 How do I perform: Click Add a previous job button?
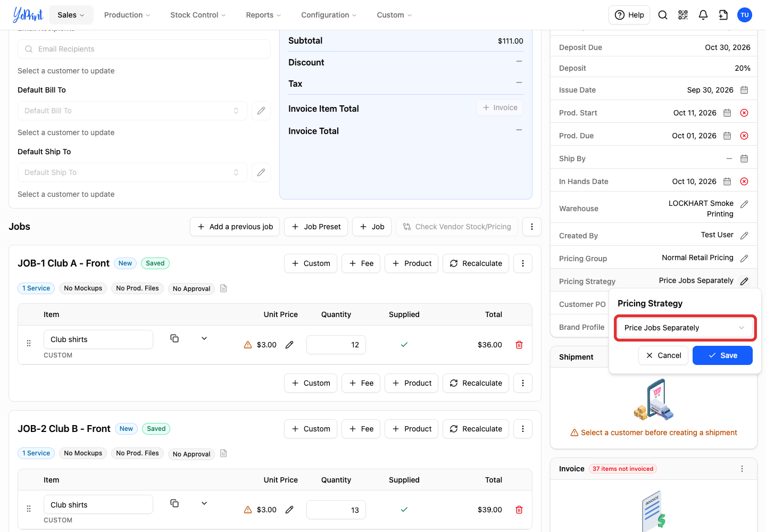point(235,227)
